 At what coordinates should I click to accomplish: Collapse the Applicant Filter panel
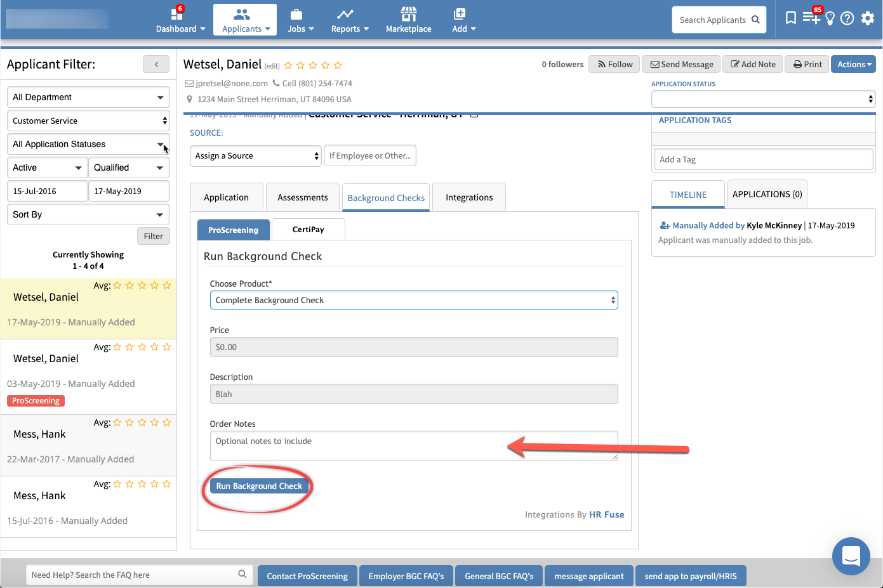[156, 64]
